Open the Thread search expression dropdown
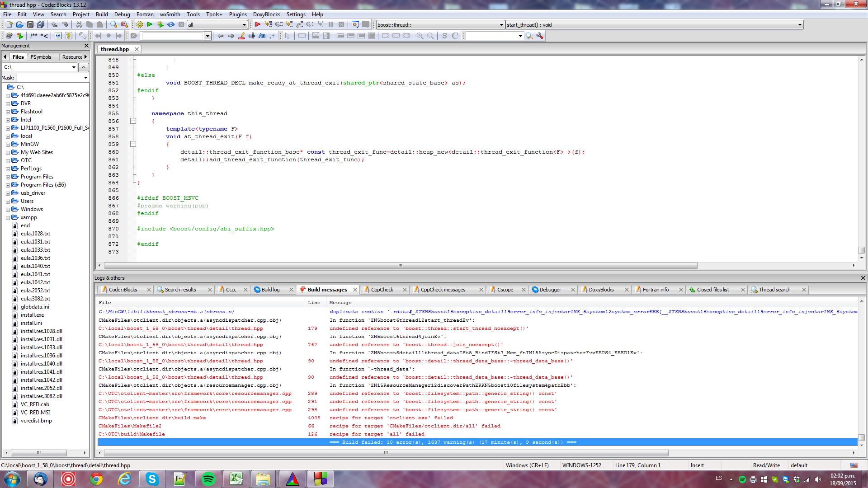 coord(520,36)
